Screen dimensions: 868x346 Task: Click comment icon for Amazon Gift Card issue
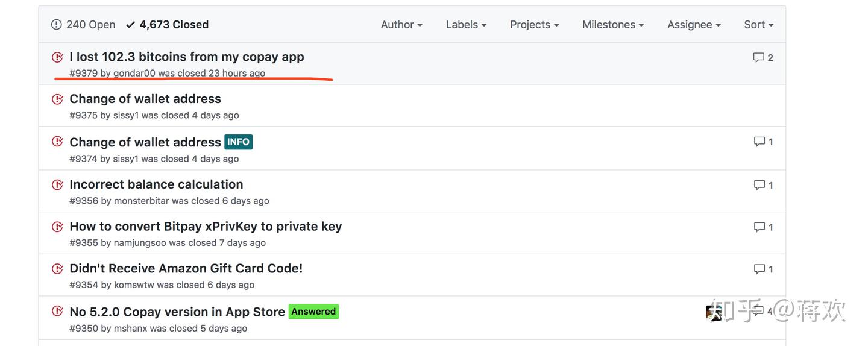tap(759, 269)
